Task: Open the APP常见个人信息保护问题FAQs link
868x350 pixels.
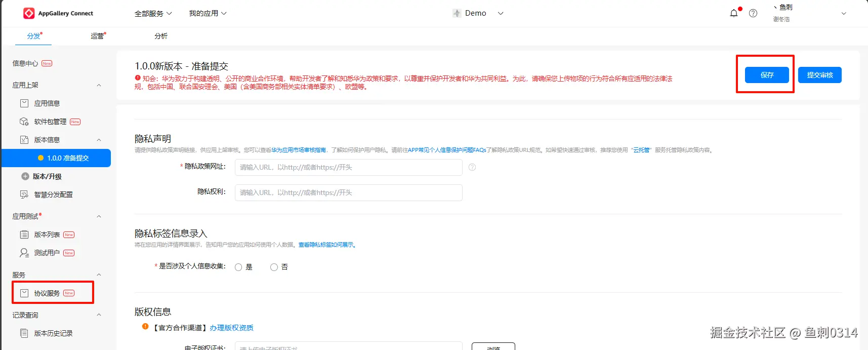Action: click(x=447, y=150)
